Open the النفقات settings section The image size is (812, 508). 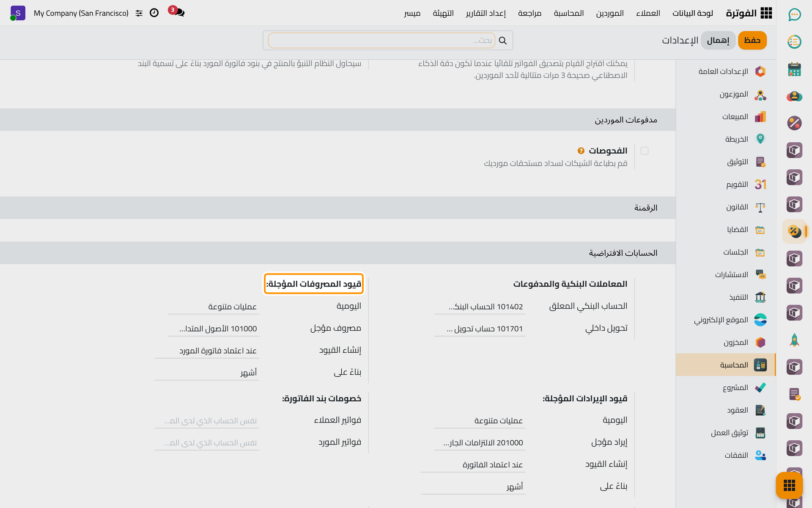point(726,456)
